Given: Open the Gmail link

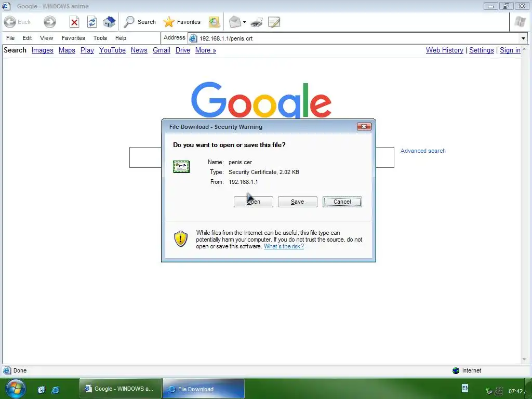Looking at the screenshot, I should click(x=162, y=50).
